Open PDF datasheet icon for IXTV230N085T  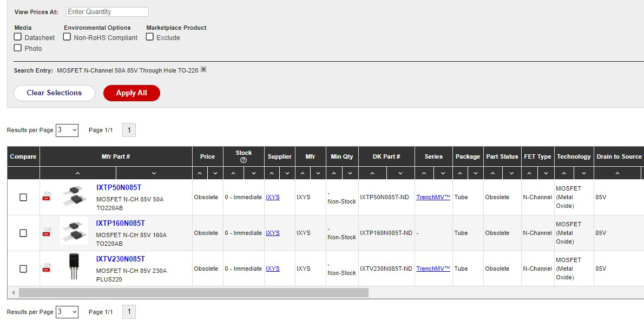click(x=47, y=268)
